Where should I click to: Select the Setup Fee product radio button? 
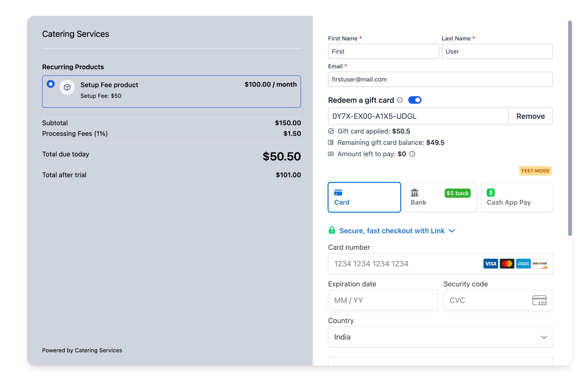pyautogui.click(x=51, y=84)
